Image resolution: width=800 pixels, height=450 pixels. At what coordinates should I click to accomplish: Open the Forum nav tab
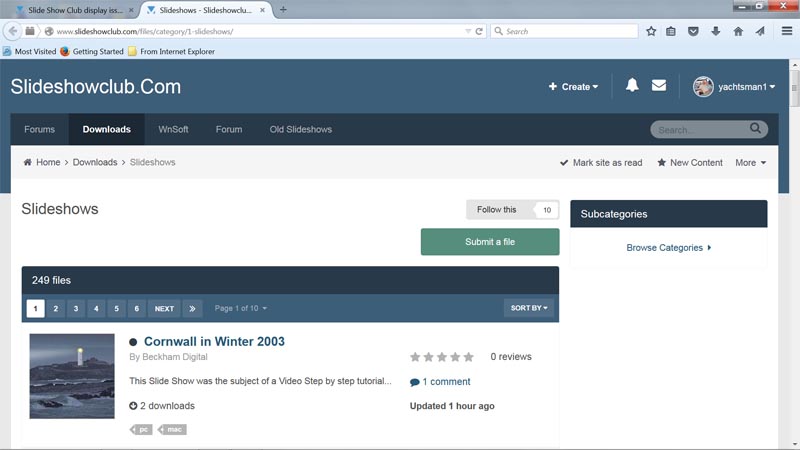(x=229, y=130)
